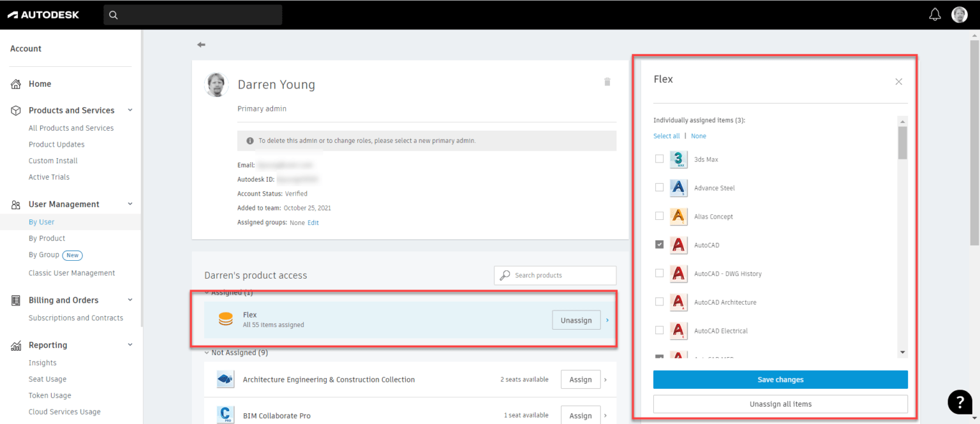The image size is (980, 424).
Task: Check the Advance Steel checkbox
Action: click(659, 187)
